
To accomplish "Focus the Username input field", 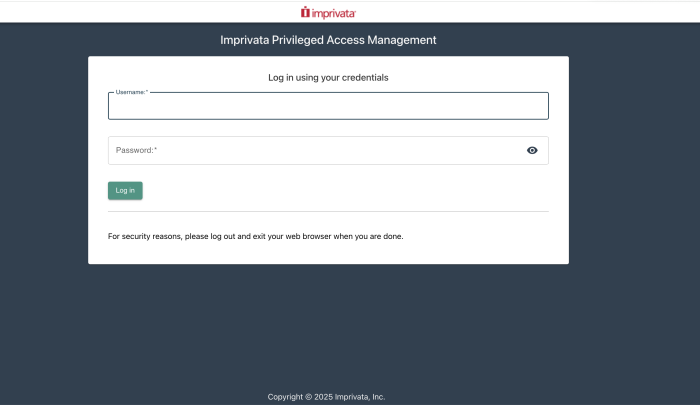I will (328, 106).
